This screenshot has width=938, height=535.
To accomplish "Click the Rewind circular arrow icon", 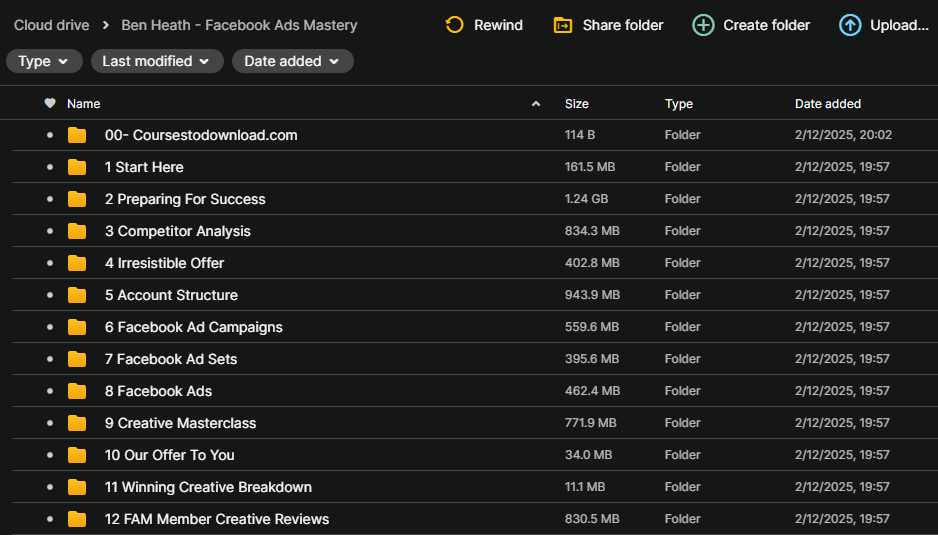I will tap(455, 25).
